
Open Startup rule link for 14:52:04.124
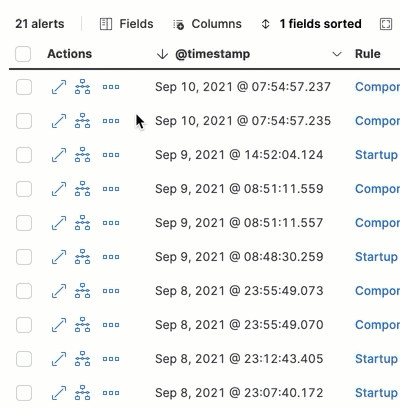(x=376, y=155)
